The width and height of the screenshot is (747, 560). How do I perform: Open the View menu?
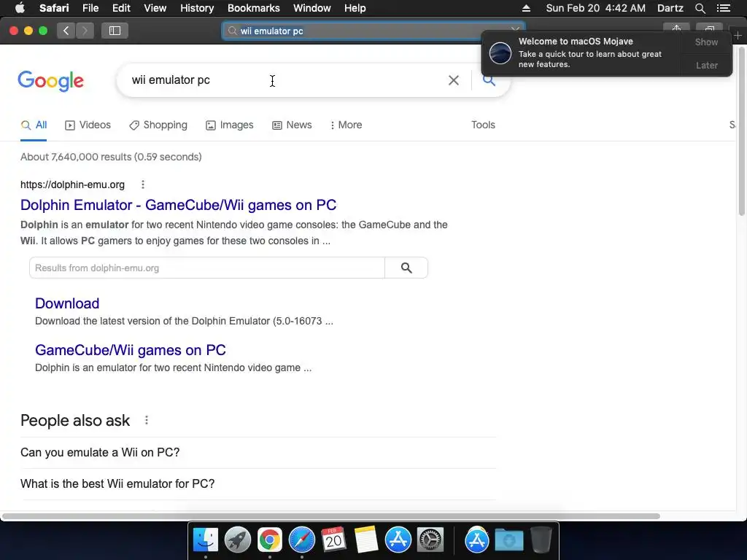pos(155,8)
